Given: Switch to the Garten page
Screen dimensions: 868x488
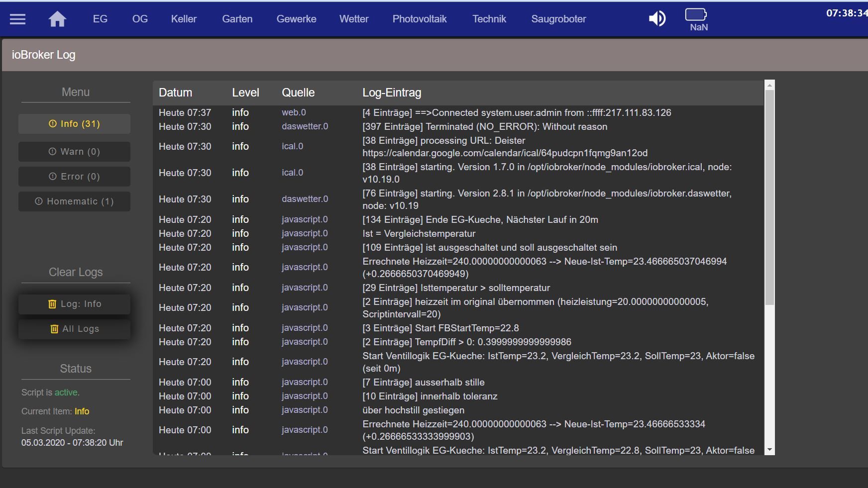Looking at the screenshot, I should pyautogui.click(x=237, y=19).
